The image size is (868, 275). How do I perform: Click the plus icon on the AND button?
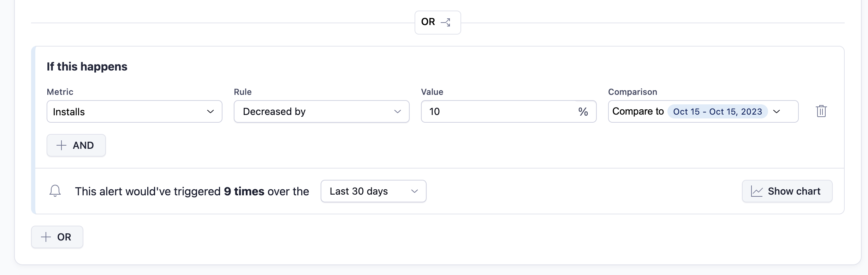click(61, 145)
